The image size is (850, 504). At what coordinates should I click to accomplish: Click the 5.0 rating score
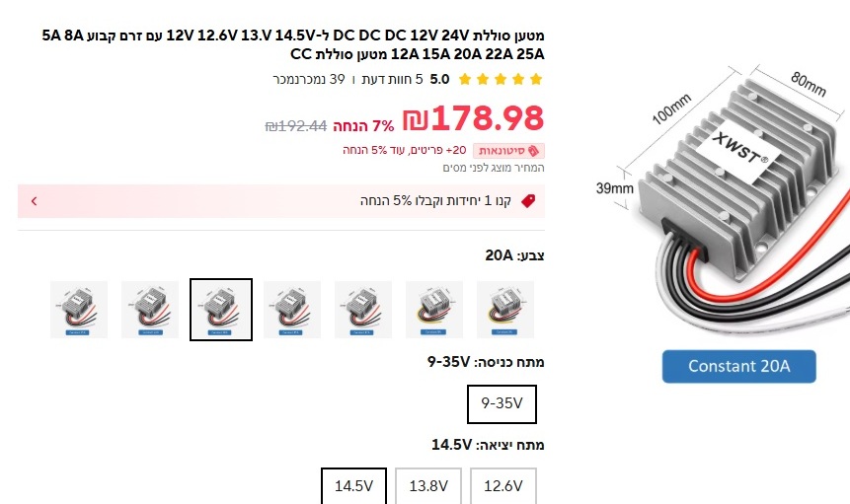439,80
